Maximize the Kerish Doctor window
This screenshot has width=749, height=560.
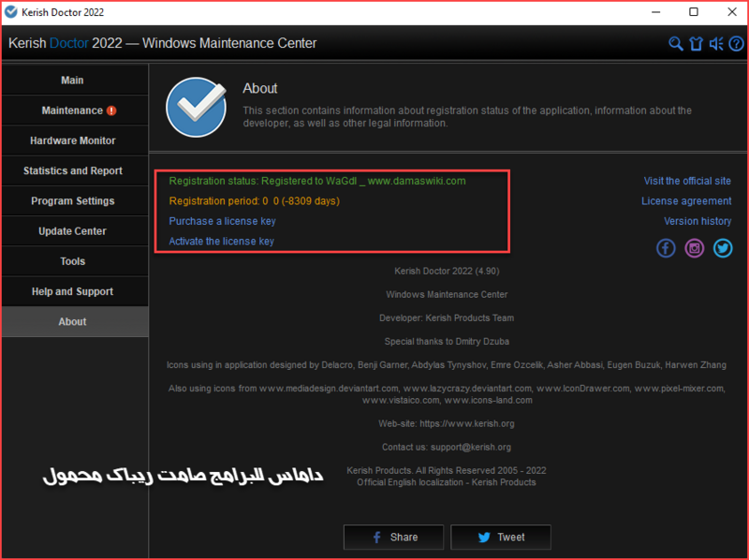point(694,12)
